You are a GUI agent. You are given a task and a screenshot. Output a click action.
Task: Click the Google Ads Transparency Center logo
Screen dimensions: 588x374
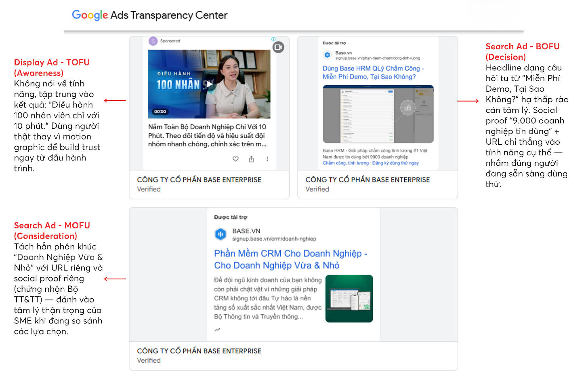(150, 15)
